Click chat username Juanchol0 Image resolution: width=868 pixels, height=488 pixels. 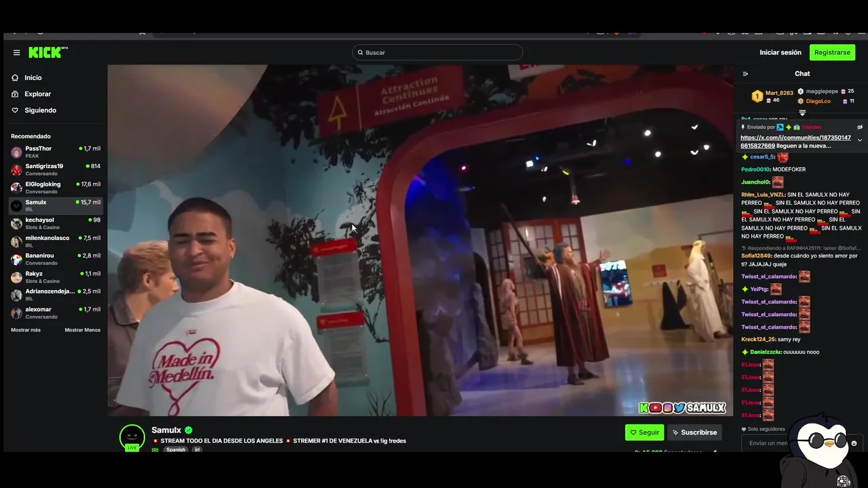[x=755, y=182]
